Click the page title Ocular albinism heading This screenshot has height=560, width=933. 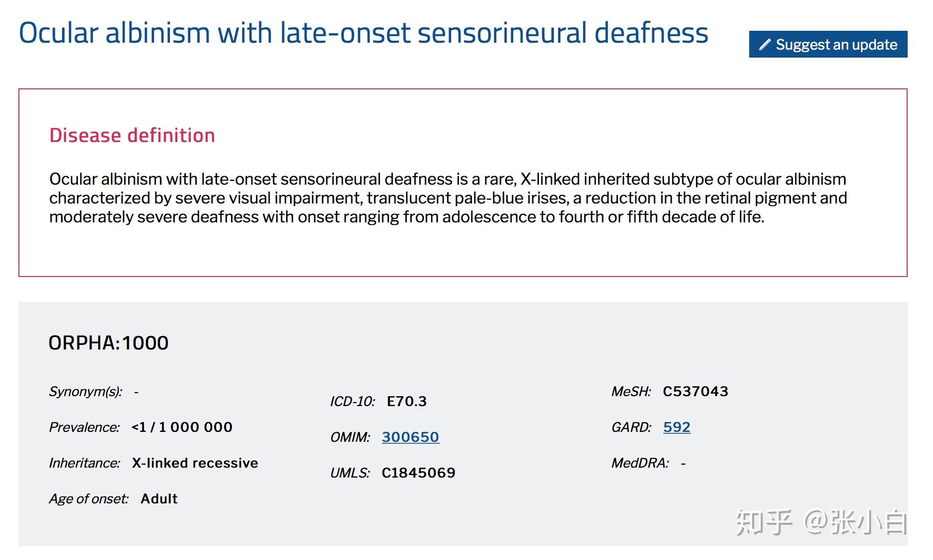point(363,33)
